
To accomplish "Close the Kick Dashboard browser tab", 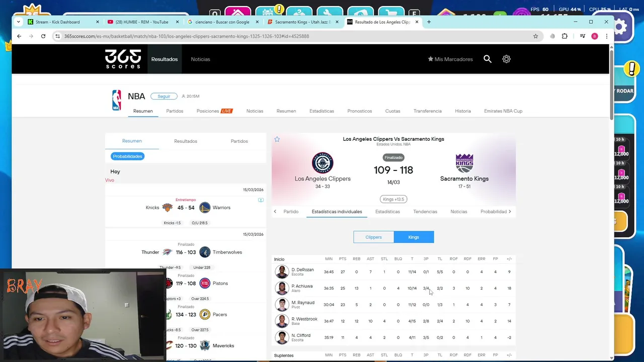I will [98, 22].
